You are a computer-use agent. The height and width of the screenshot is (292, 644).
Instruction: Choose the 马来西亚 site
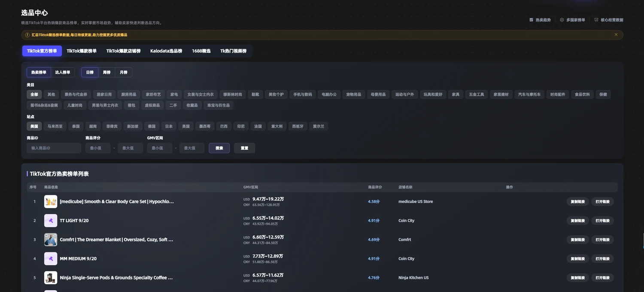coord(55,126)
